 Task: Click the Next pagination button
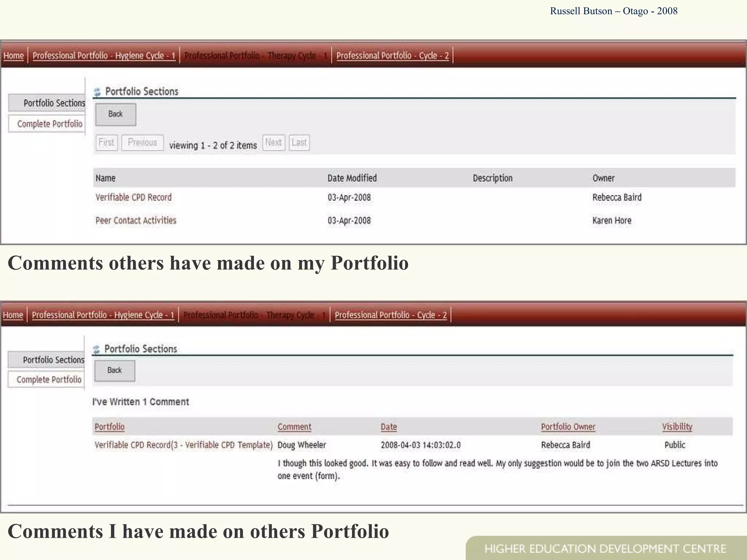(x=273, y=143)
